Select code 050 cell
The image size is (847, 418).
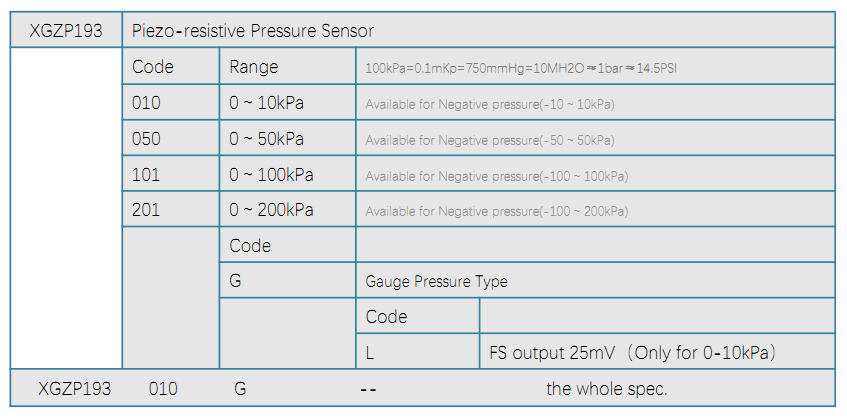pyautogui.click(x=171, y=138)
